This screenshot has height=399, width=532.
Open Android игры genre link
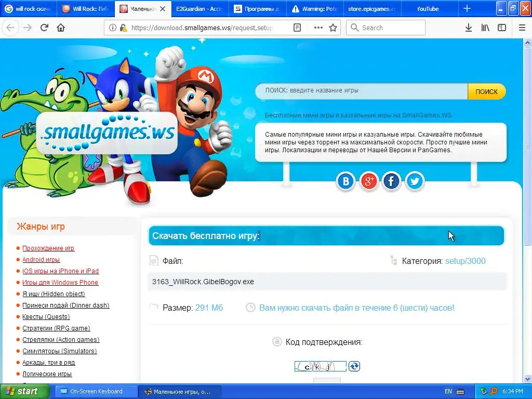click(x=41, y=260)
